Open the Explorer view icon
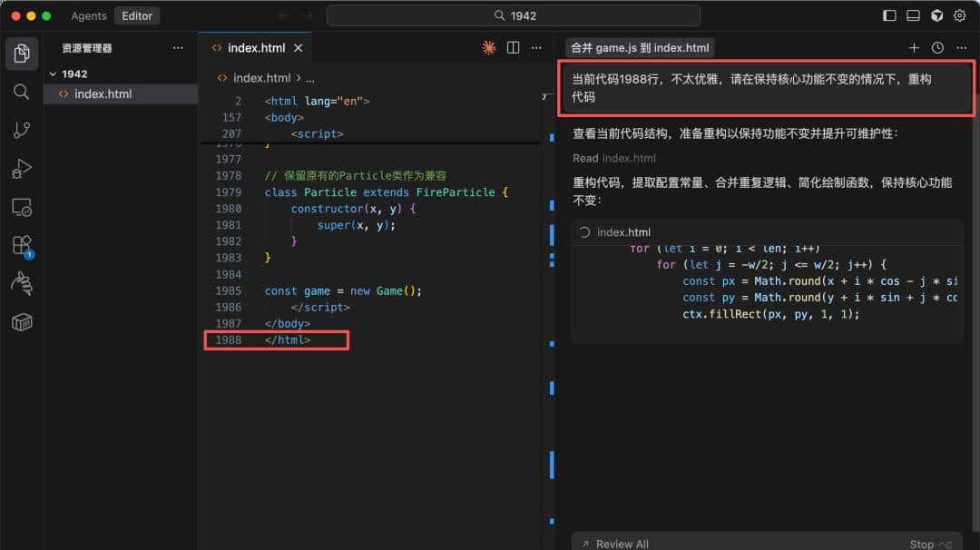The width and height of the screenshot is (980, 550). point(22,53)
